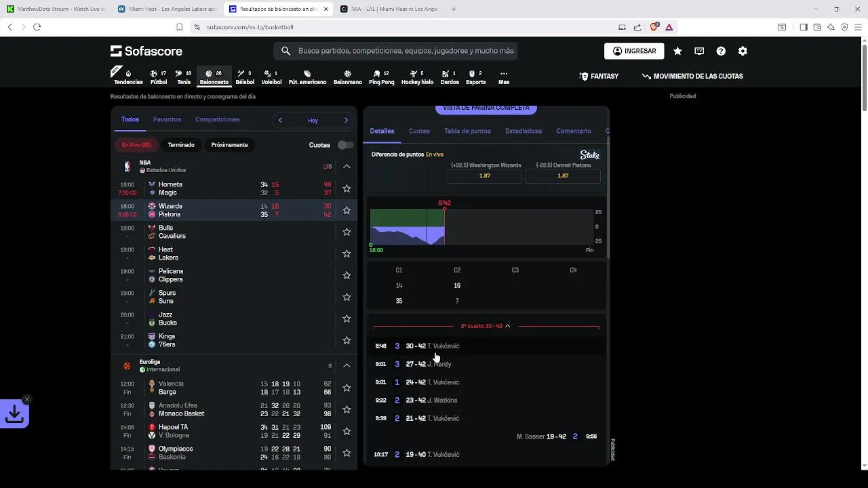Click the INGRESAR login button
This screenshot has width=868, height=488.
pos(634,51)
